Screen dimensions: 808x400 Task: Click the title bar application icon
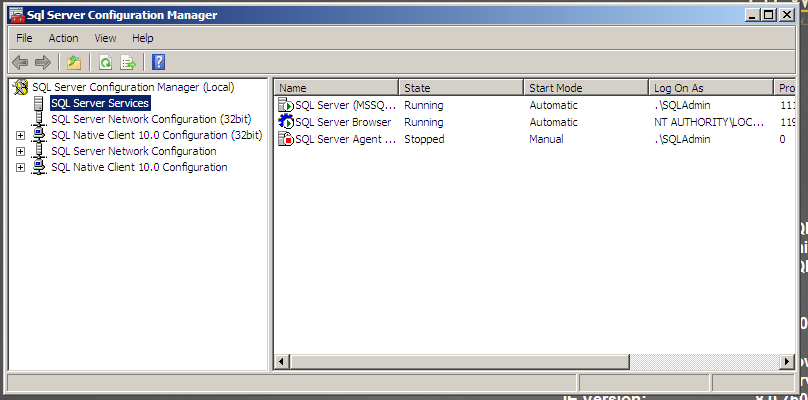point(17,15)
